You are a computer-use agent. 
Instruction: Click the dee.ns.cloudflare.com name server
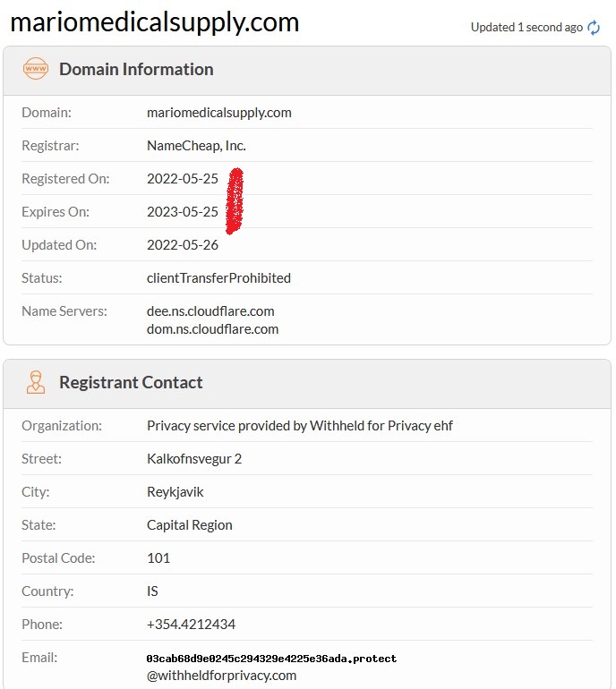coord(210,311)
